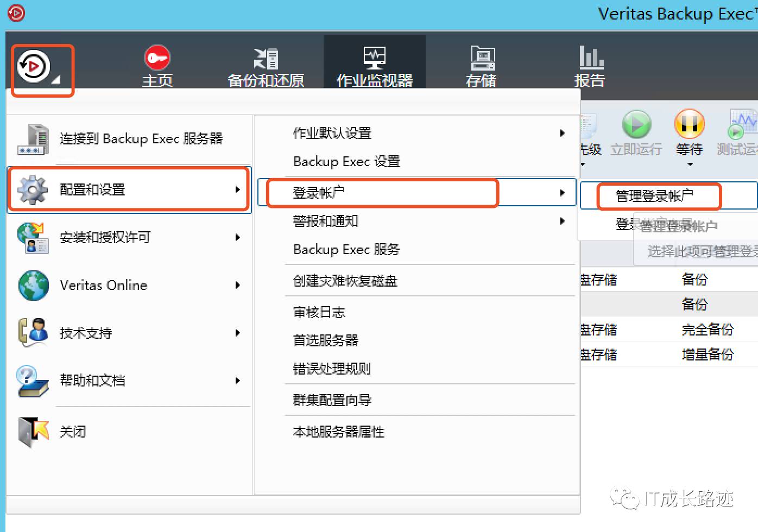758x532 pixels.
Task: Expand the arrow beside 登录帐户
Action: 562,193
